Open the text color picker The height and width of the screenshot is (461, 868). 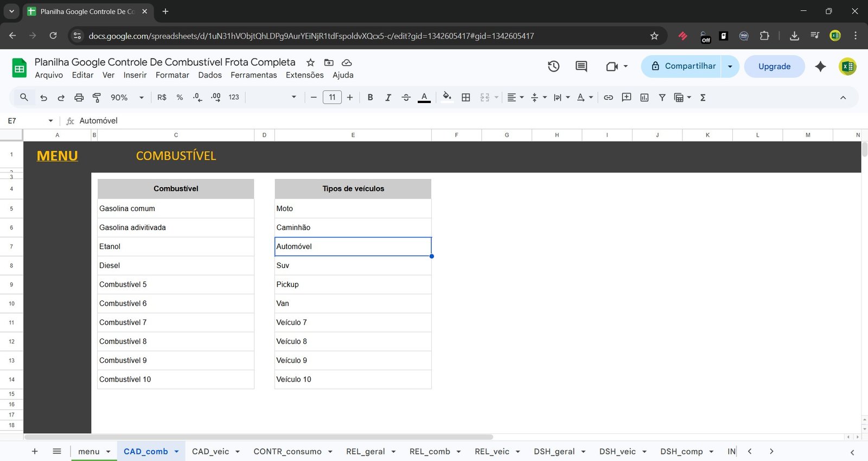click(424, 98)
